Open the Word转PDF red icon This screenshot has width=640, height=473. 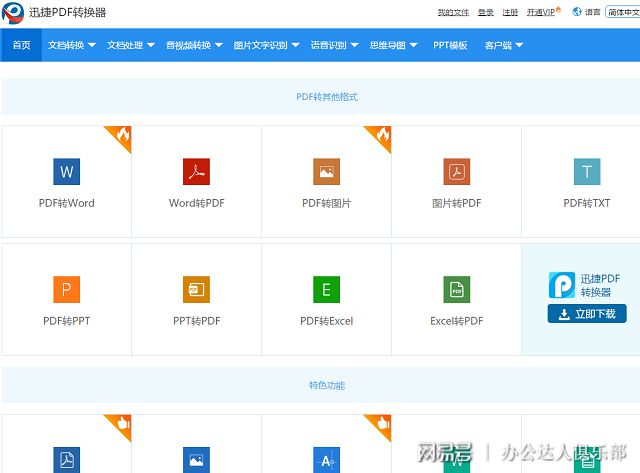[x=196, y=171]
